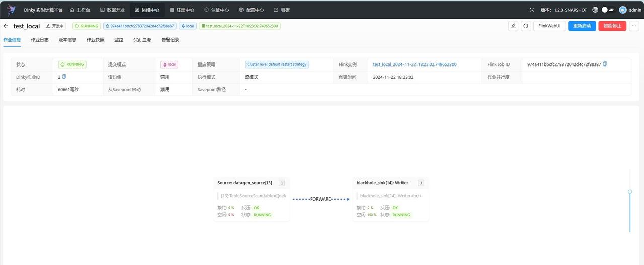Screen dimensions: 644x265
Task: Copy the Flink Job ID
Action: coord(605,64)
